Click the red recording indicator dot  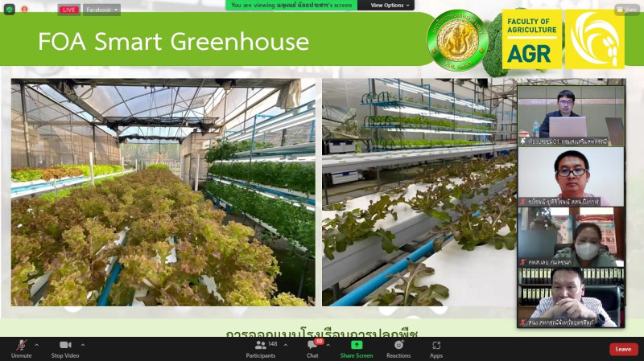click(25, 9)
